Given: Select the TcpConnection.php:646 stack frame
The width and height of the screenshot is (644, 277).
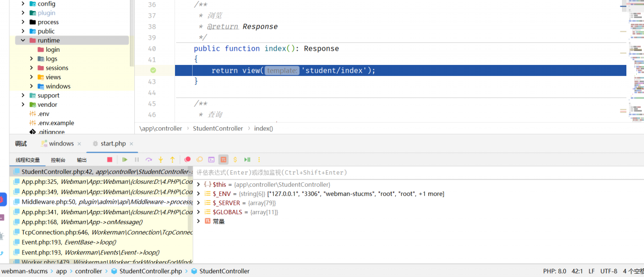Looking at the screenshot, I should 101,232.
